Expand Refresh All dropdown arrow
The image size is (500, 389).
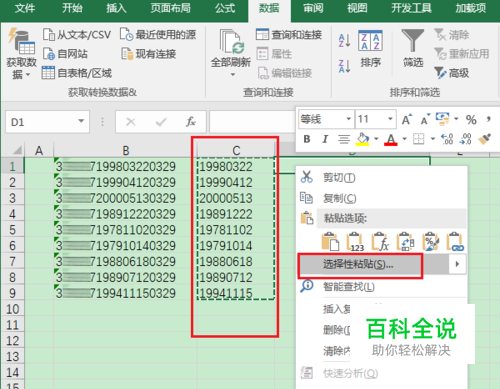coord(233,74)
